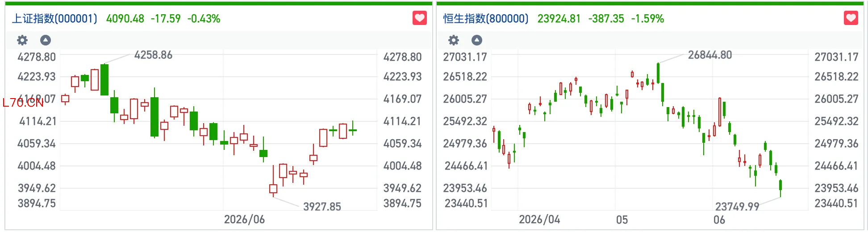Click the 恒生指数 price 23924.81
868x232 pixels.
tap(559, 19)
